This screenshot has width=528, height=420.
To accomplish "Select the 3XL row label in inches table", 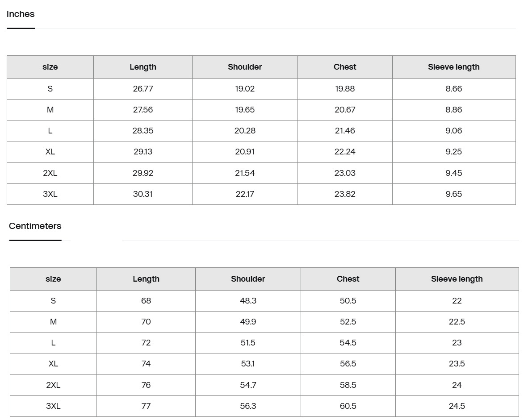I will pos(50,194).
